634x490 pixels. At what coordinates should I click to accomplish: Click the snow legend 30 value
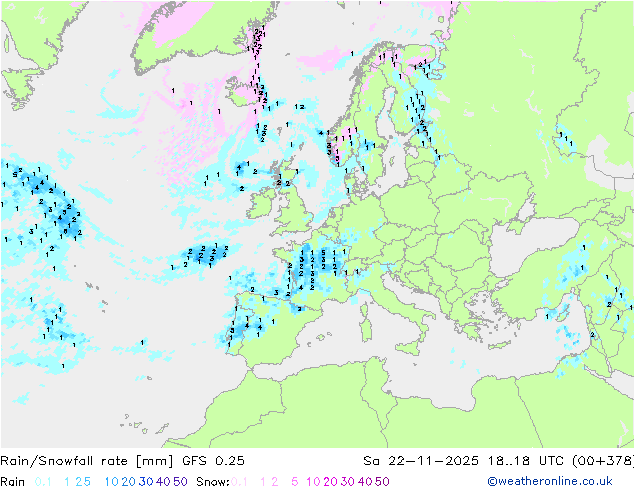pos(348,482)
